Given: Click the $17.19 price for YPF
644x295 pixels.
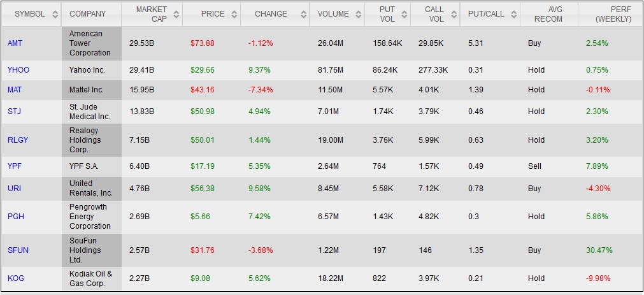Looking at the screenshot, I should [203, 166].
